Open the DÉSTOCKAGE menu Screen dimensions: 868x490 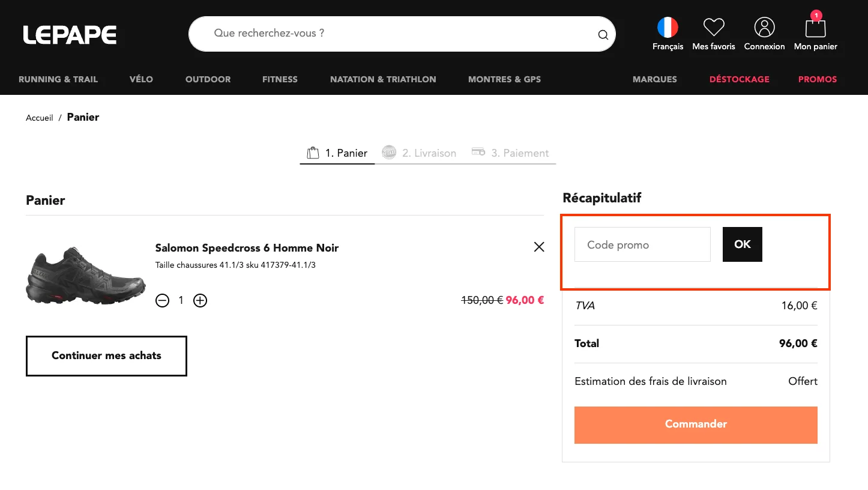pos(739,79)
